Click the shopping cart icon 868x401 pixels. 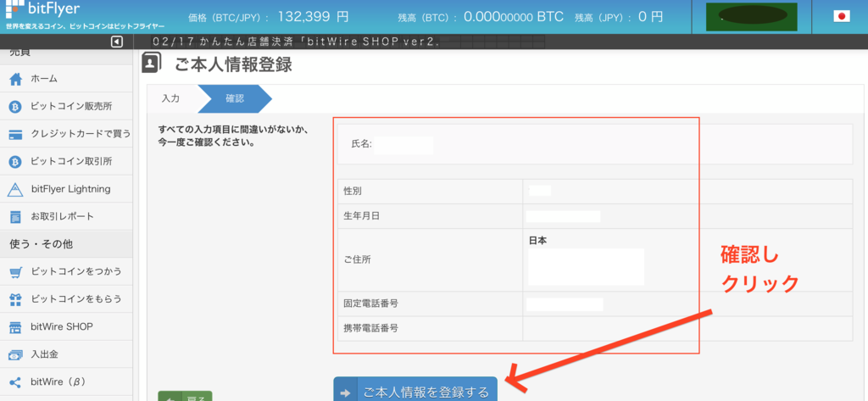(x=15, y=272)
